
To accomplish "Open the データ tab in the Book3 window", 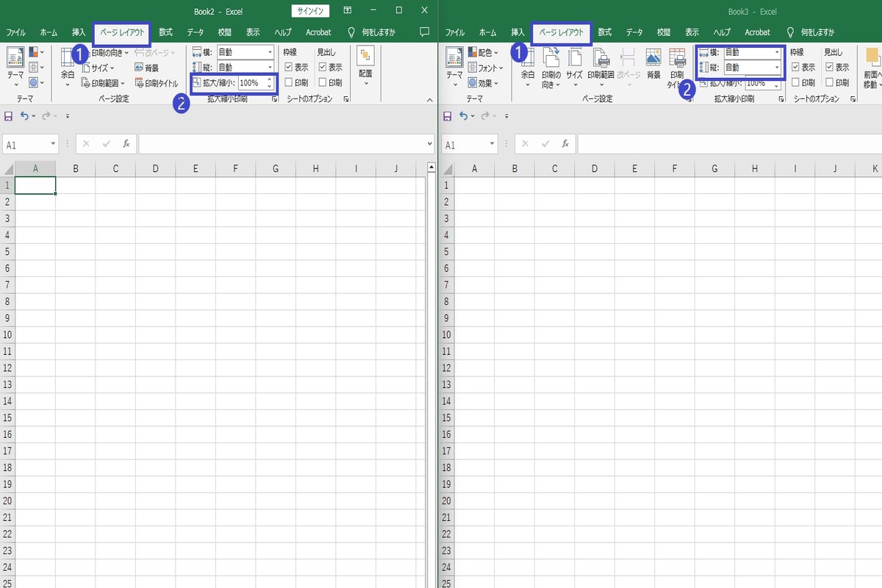I will 634,32.
